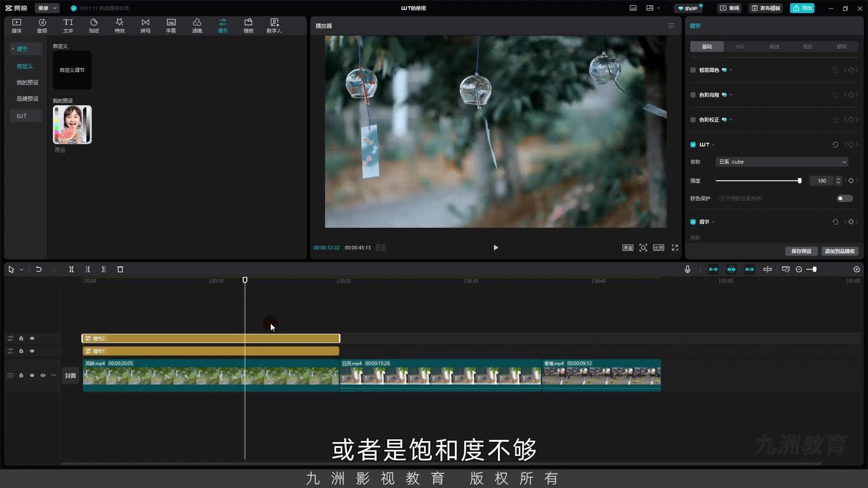Switch to the HSL tab
868x488 pixels.
click(x=741, y=47)
